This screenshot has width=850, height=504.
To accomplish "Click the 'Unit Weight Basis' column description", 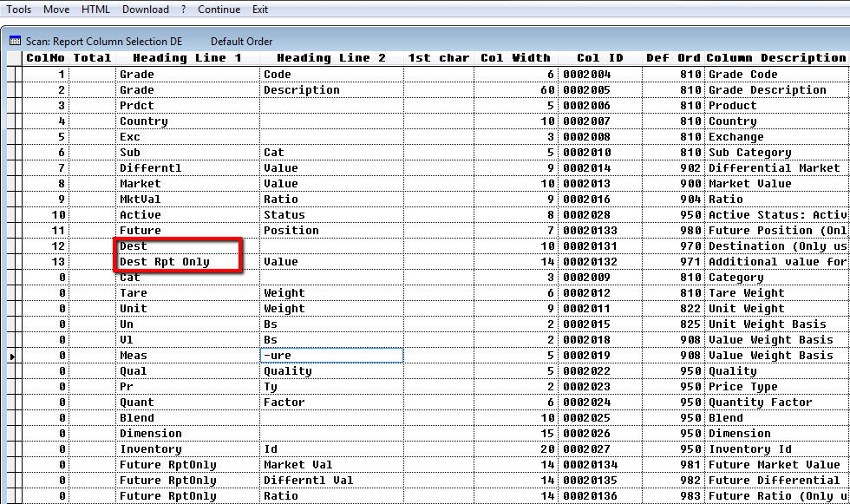I will click(776, 324).
